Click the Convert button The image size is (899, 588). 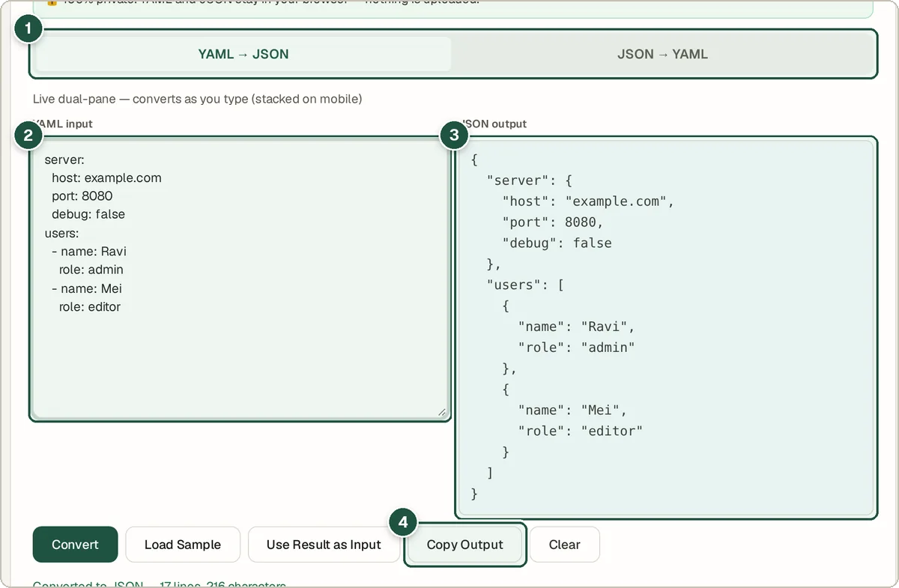point(75,545)
